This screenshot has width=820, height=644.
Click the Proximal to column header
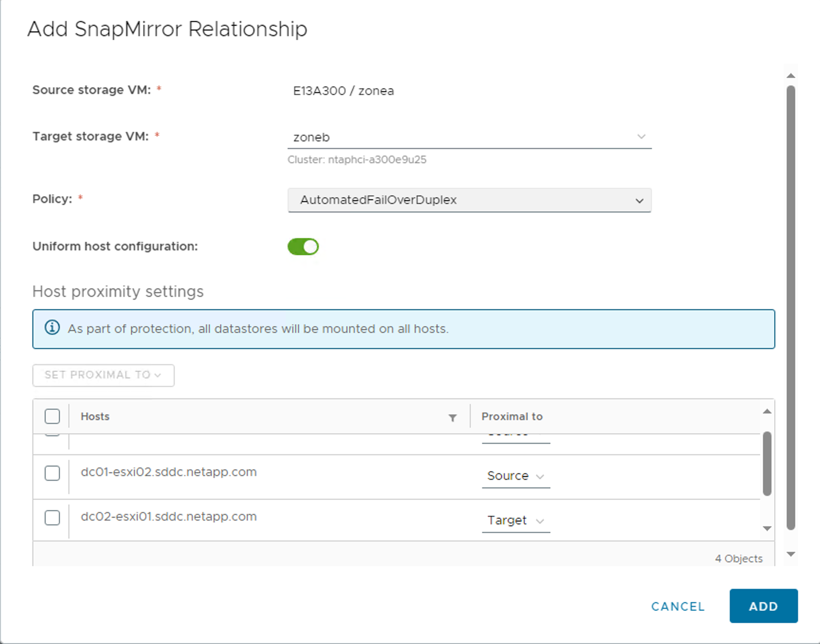tap(512, 416)
